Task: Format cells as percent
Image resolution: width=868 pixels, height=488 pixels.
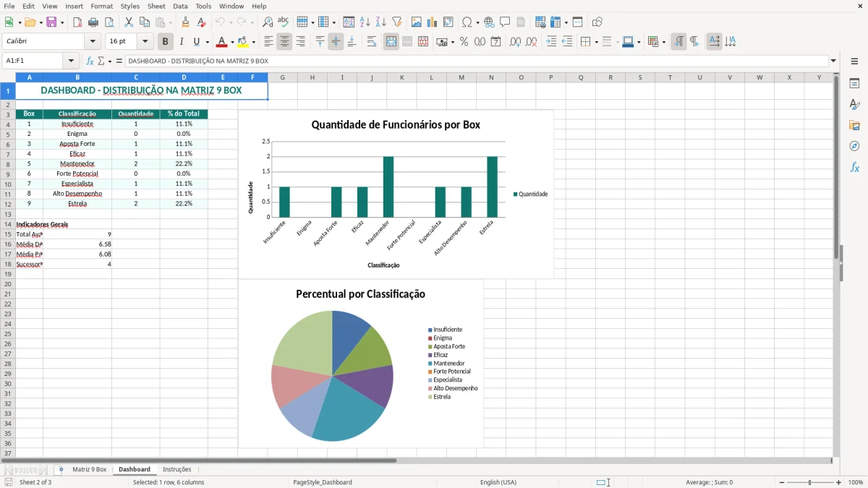Action: pyautogui.click(x=464, y=42)
